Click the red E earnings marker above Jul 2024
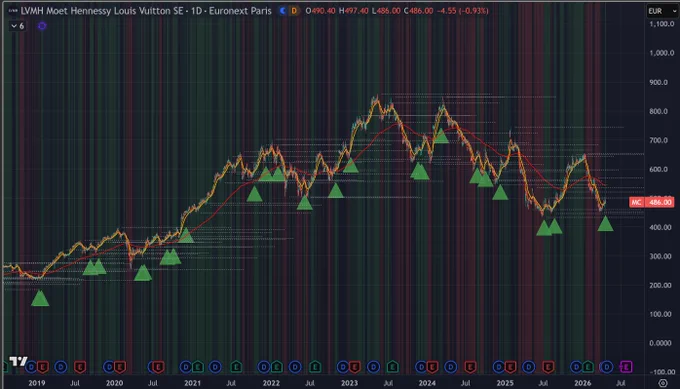Screen dimensions: 680x389 click(471, 367)
